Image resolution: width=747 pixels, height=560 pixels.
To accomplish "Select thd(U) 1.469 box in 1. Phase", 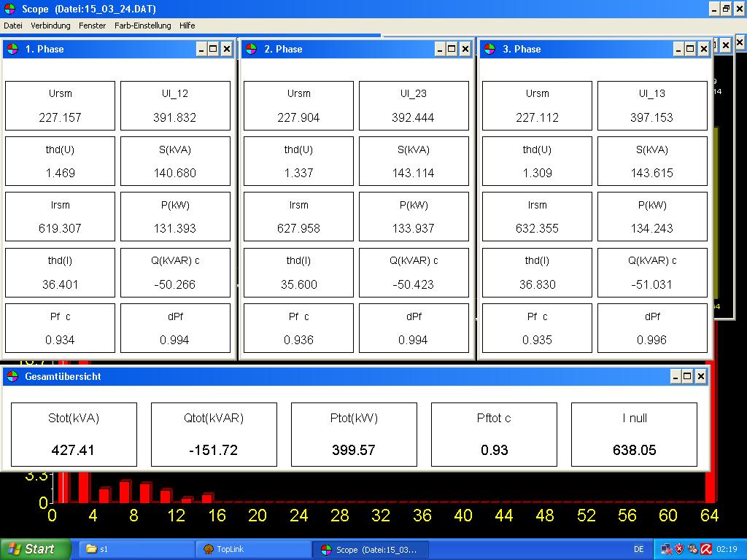I will [x=60, y=161].
